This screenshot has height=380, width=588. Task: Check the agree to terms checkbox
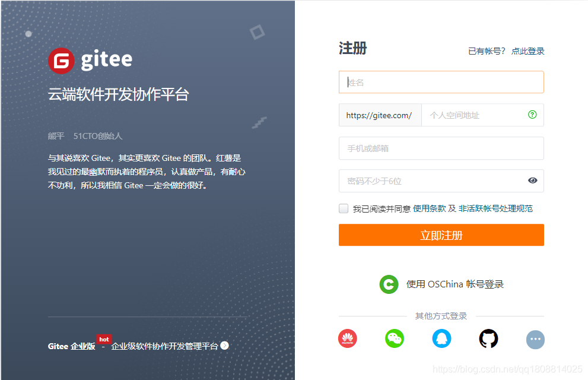click(344, 208)
